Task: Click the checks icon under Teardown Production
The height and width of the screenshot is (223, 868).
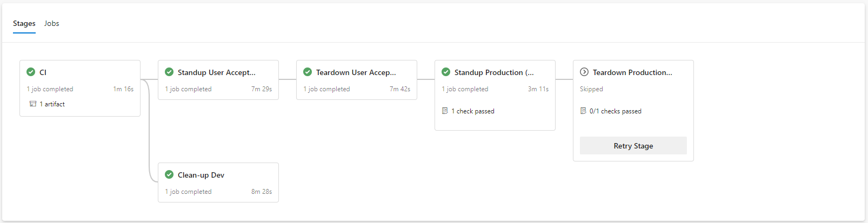Action: [x=583, y=111]
